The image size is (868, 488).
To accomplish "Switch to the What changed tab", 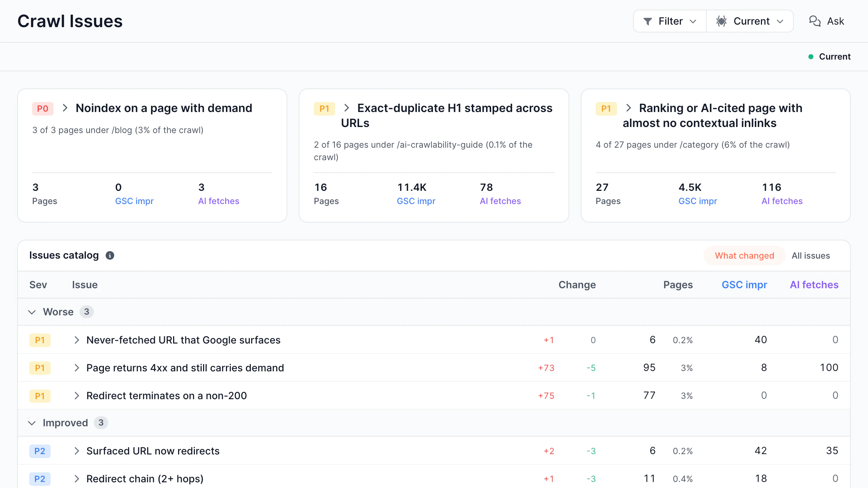I will (745, 255).
